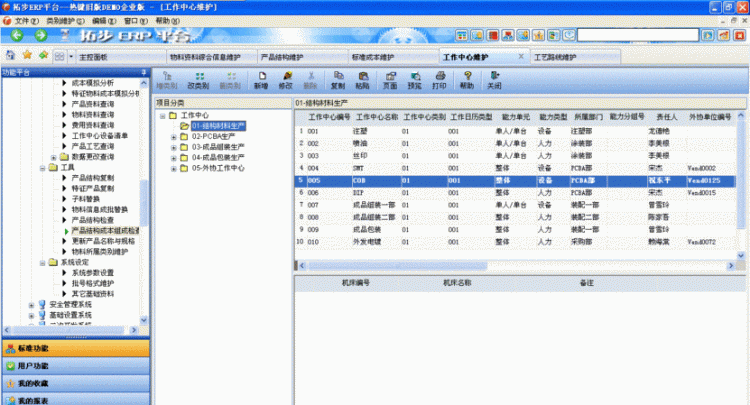The image size is (750, 405).
Task: Open the dropdown arrow beside the grid view icon
Action: (71, 56)
